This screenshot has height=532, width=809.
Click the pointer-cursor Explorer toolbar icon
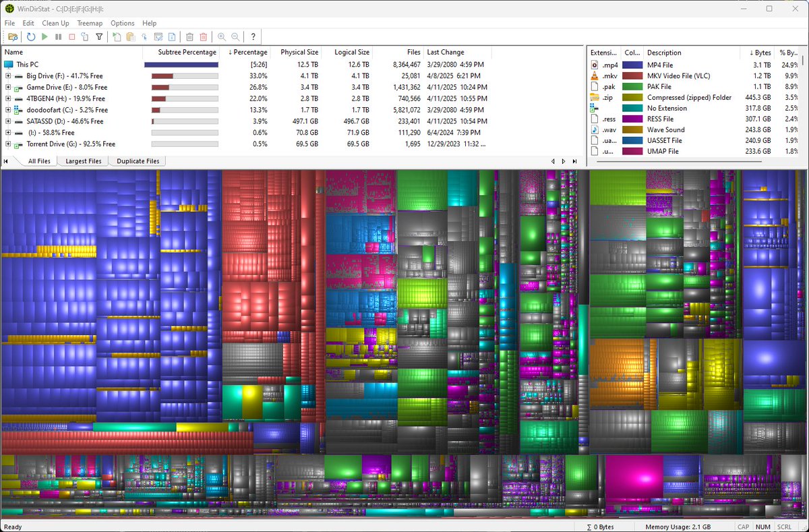pyautogui.click(x=144, y=37)
